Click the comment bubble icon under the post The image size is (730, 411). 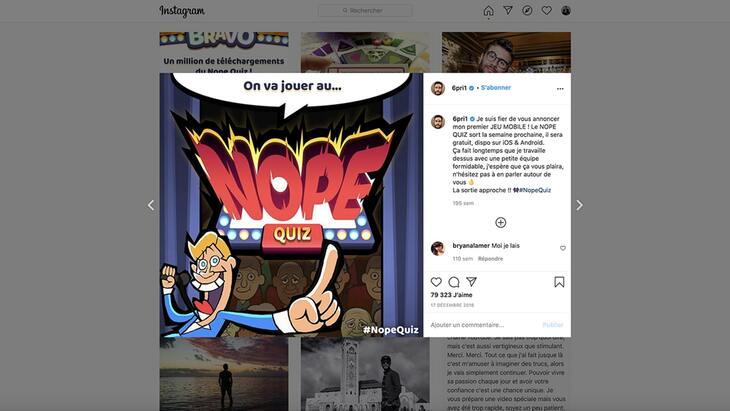tap(454, 282)
